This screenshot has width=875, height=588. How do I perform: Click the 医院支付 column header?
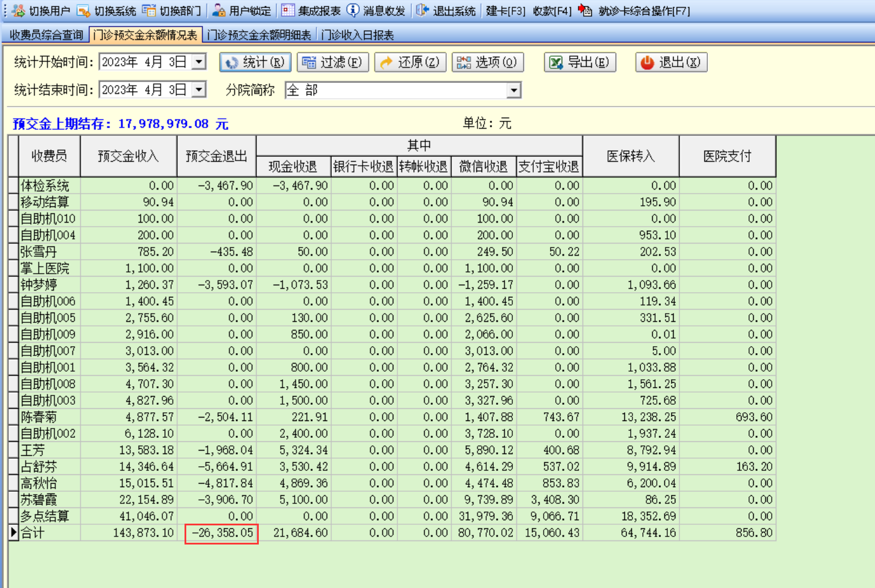(728, 156)
